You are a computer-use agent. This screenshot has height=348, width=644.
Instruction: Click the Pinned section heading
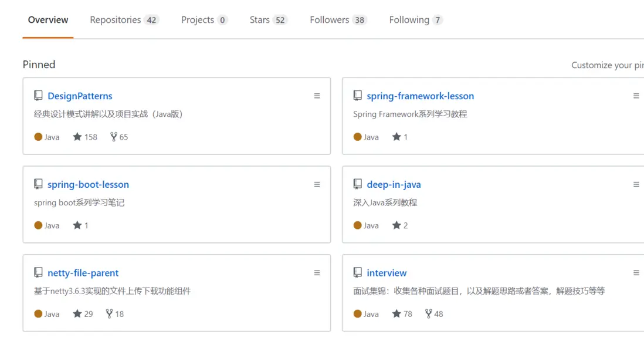coord(39,65)
